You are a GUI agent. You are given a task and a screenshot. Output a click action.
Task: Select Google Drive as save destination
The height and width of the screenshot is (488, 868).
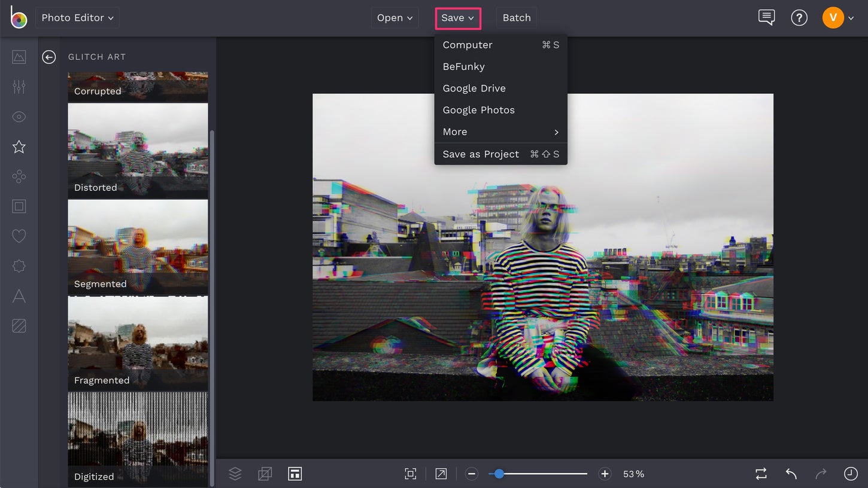474,88
